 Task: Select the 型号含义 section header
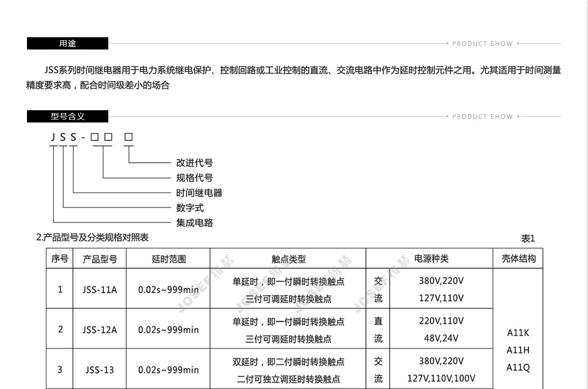coord(68,117)
